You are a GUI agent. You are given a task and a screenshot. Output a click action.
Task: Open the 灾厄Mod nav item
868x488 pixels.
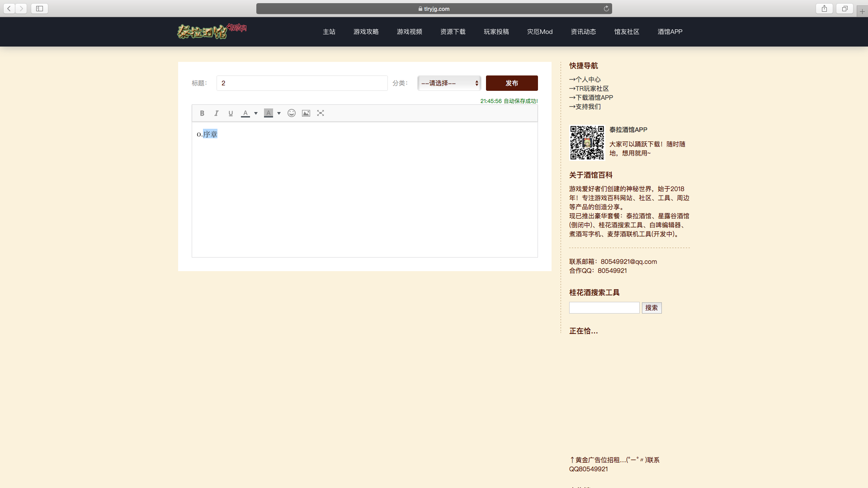539,32
